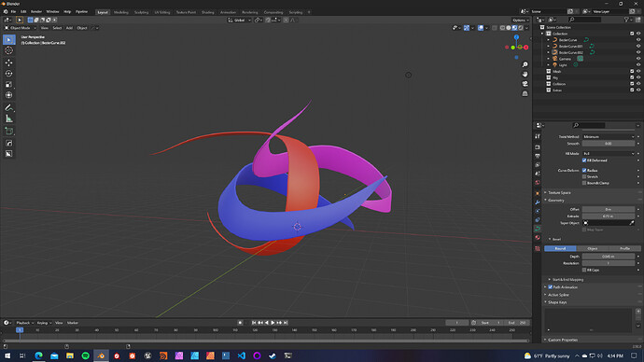Viewport: 644px width, 362px height.
Task: Activate the Scale tool
Action: pos(8,84)
